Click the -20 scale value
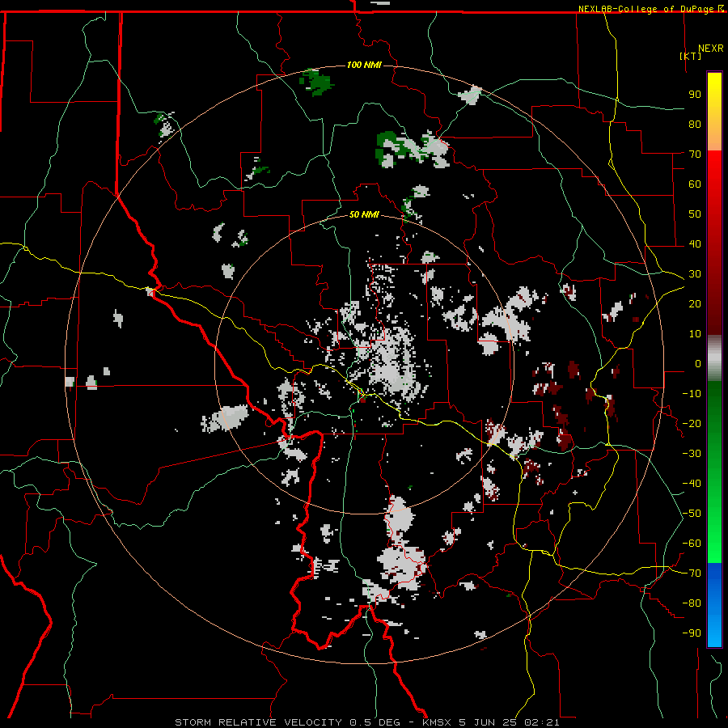 coord(692,423)
